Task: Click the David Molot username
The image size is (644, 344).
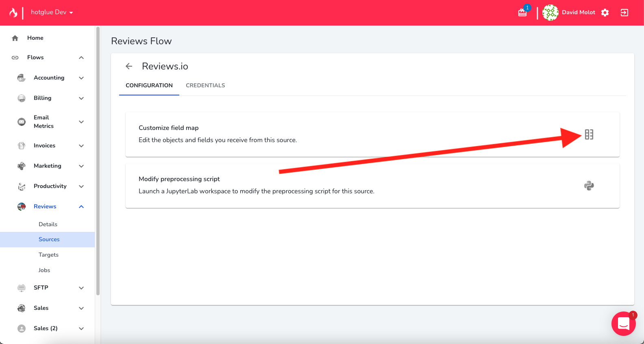Action: click(x=578, y=13)
